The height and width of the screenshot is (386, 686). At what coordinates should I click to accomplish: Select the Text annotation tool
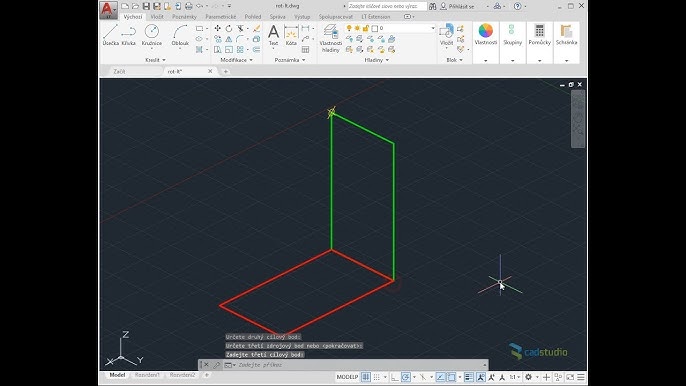[273, 35]
